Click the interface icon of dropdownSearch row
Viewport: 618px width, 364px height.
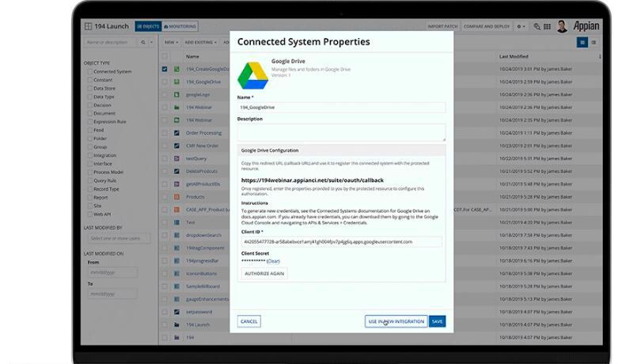[176, 235]
